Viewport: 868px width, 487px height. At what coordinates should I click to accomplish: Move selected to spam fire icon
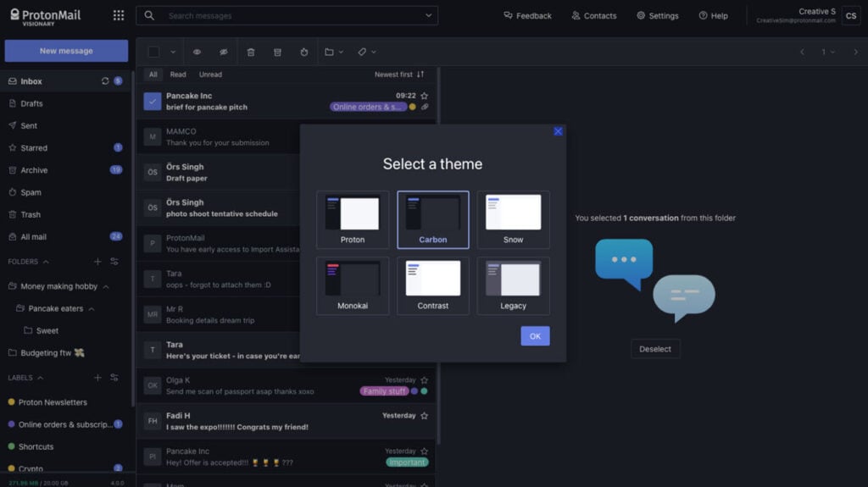pos(304,52)
